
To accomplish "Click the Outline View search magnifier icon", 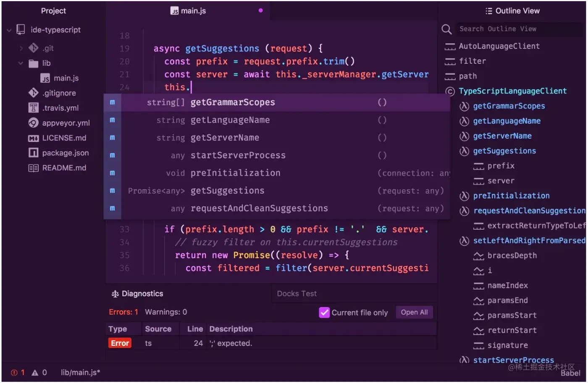I will point(446,29).
